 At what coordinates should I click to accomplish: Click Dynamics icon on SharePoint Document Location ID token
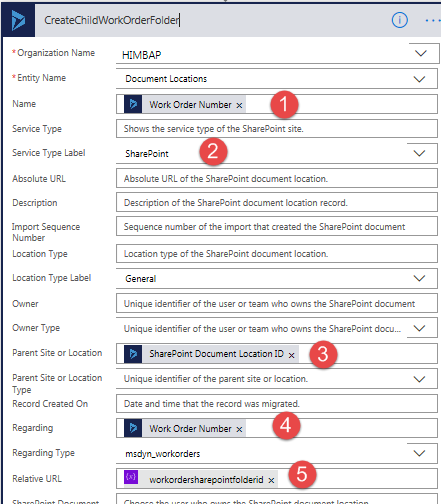tap(133, 354)
